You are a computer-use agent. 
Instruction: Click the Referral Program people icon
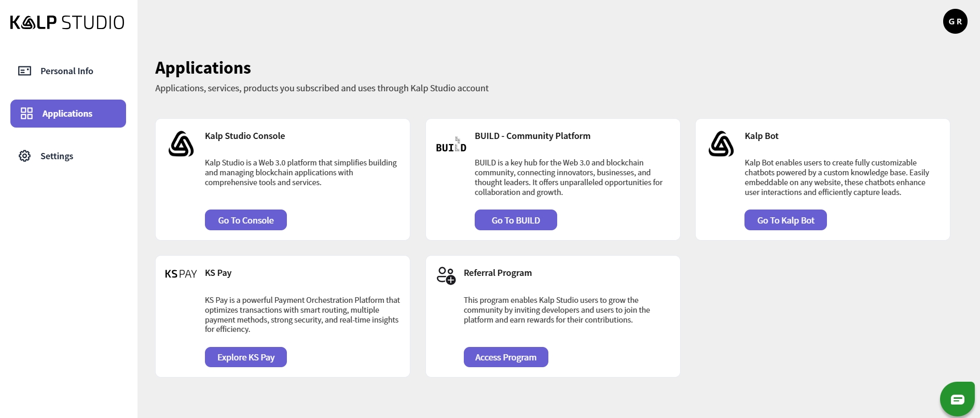446,275
